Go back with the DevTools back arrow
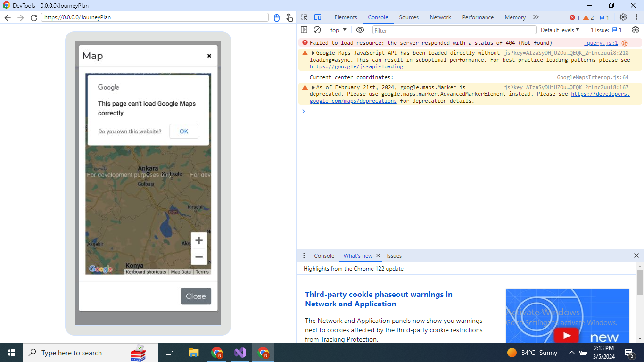 tap(8, 17)
